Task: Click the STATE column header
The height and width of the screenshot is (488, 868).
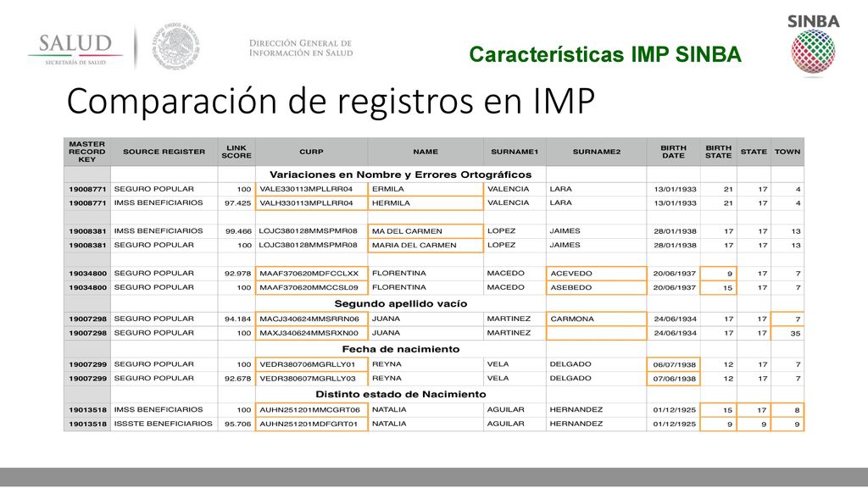Action: [x=754, y=152]
